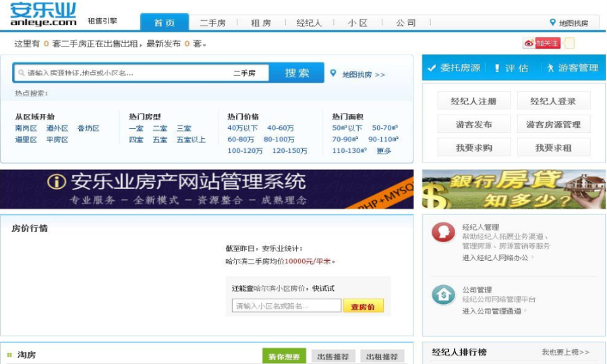607x364 pixels.
Task: Open the 平房区 district link
Action: tap(57, 140)
